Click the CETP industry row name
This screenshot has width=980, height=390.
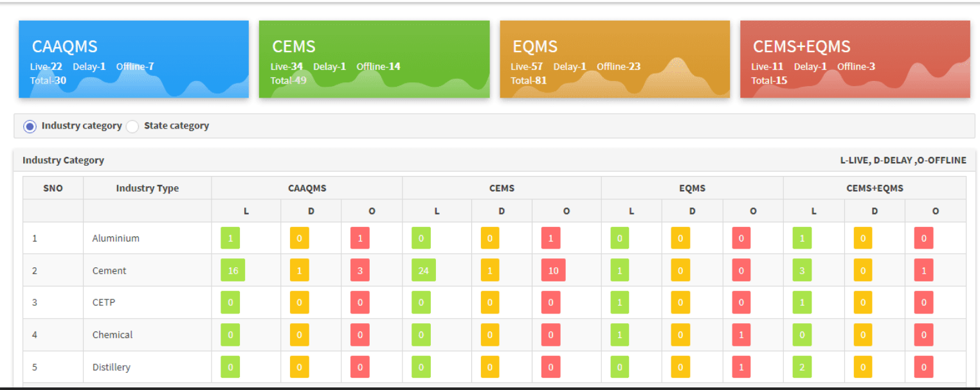104,303
